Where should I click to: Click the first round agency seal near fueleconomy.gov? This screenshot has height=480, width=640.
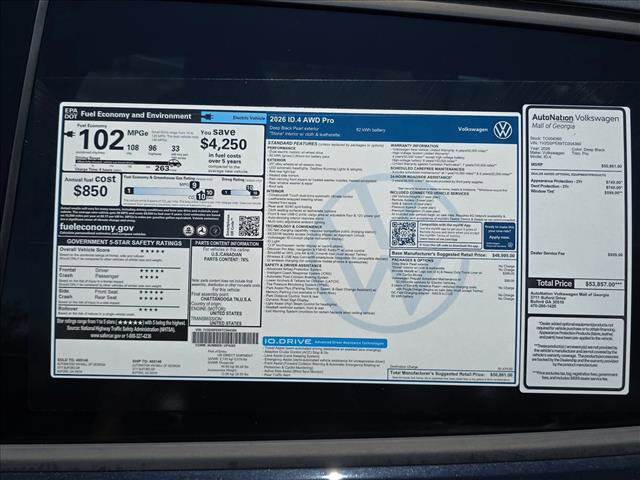188,231
